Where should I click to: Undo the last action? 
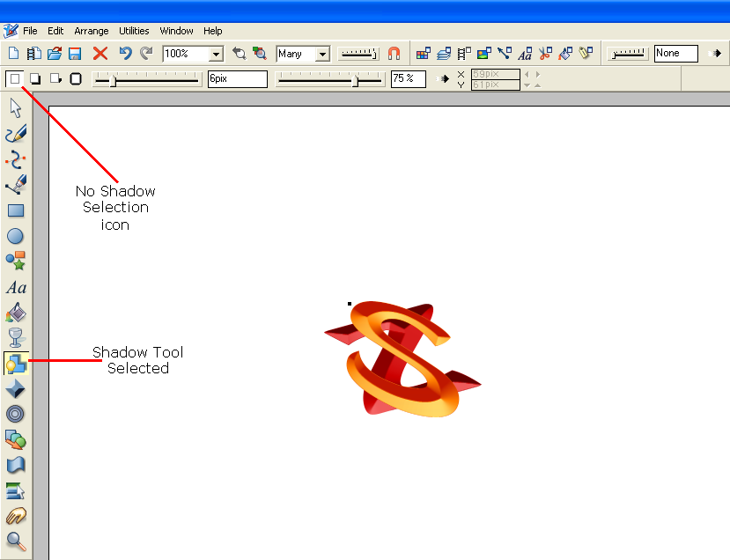tap(125, 54)
